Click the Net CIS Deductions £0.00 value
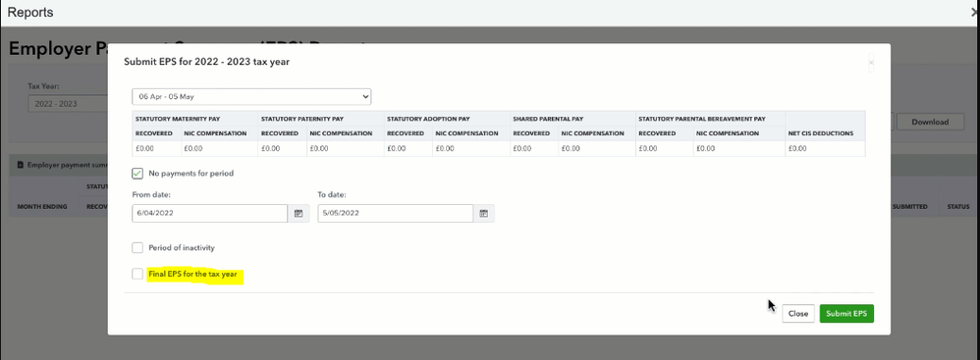The width and height of the screenshot is (980, 360). coord(797,148)
